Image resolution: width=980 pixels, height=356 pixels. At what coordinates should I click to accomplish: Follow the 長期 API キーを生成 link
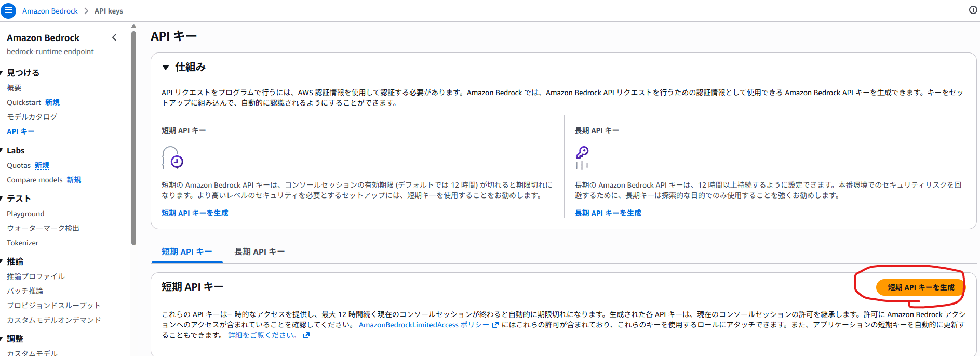608,213
